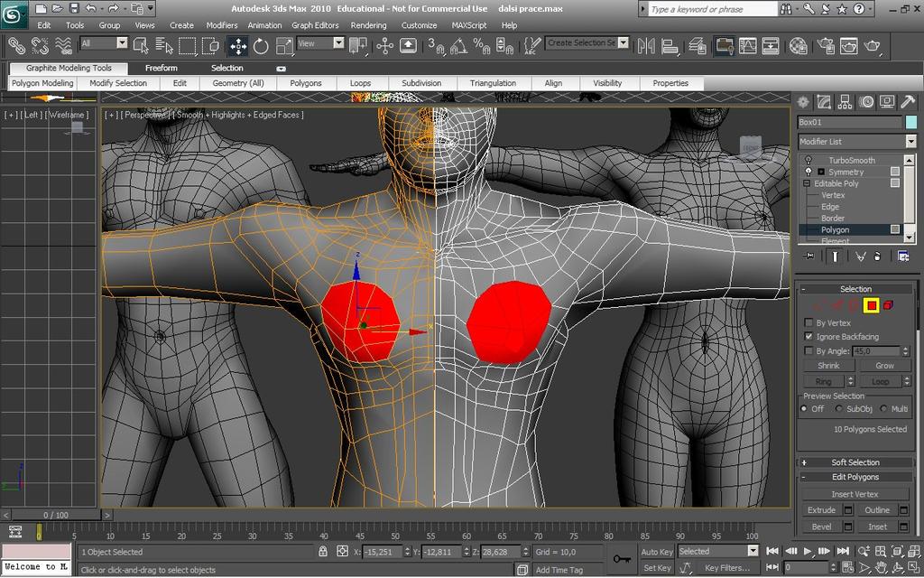Toggle Percent Snap icon
924x578 pixels.
pos(482,46)
